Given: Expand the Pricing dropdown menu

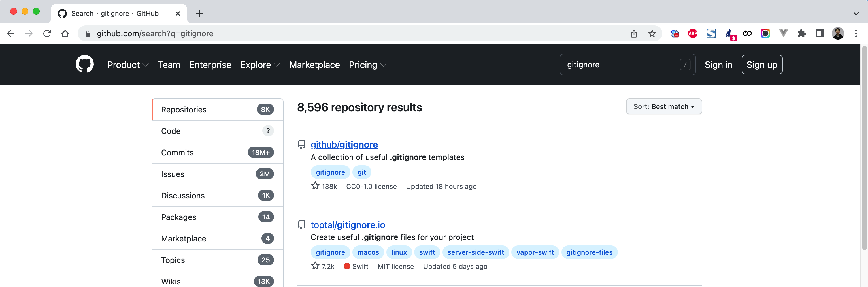Looking at the screenshot, I should (x=367, y=65).
